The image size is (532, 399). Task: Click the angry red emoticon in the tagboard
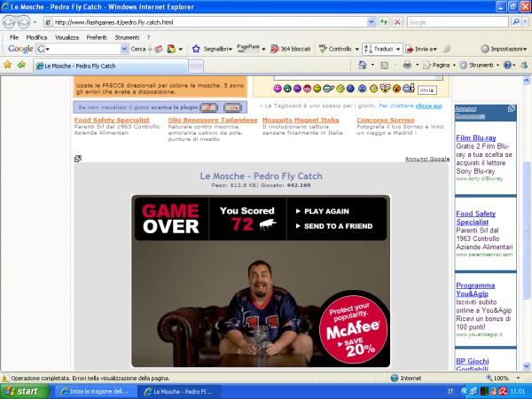[x=396, y=89]
